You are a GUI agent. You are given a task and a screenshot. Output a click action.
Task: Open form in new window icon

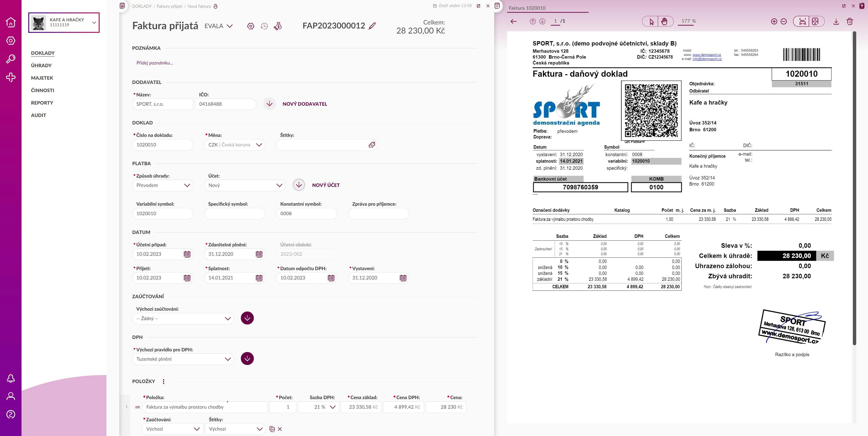pos(478,6)
